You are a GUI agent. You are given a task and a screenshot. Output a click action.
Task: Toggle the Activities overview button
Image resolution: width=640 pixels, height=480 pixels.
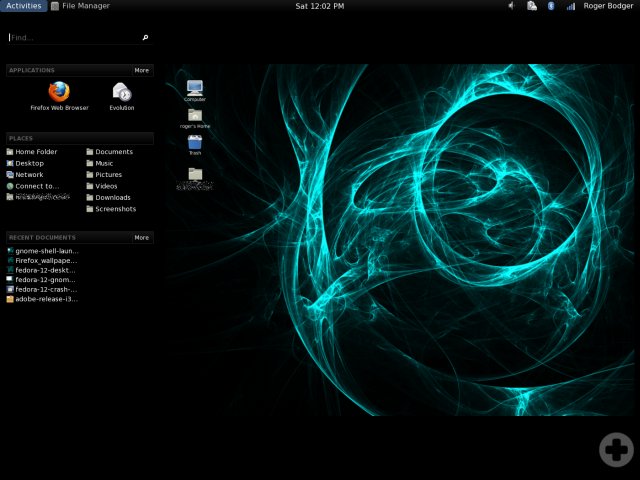click(x=23, y=6)
